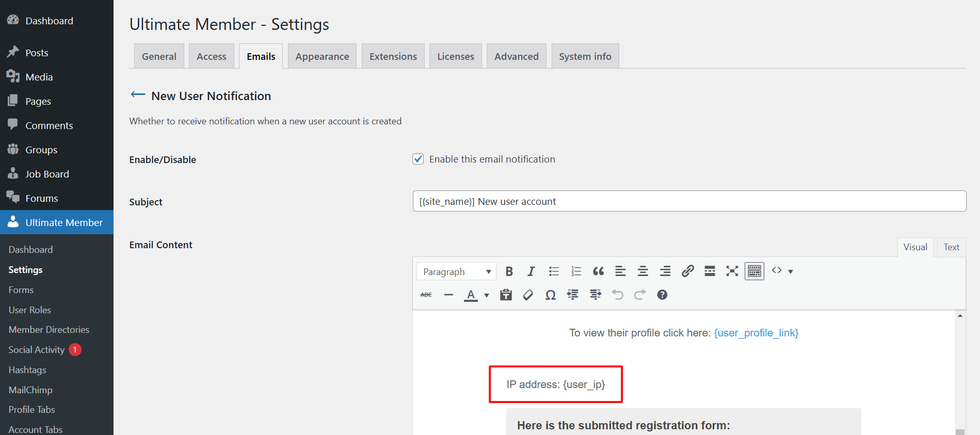Open Groups in the sidebar
Screen dimensions: 980x435
(57, 150)
